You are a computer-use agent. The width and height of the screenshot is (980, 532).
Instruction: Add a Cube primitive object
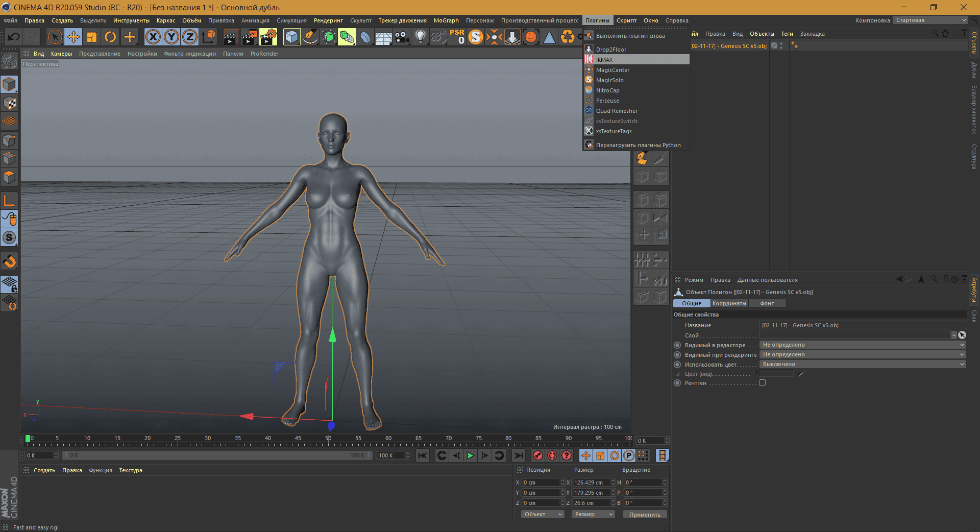(291, 37)
